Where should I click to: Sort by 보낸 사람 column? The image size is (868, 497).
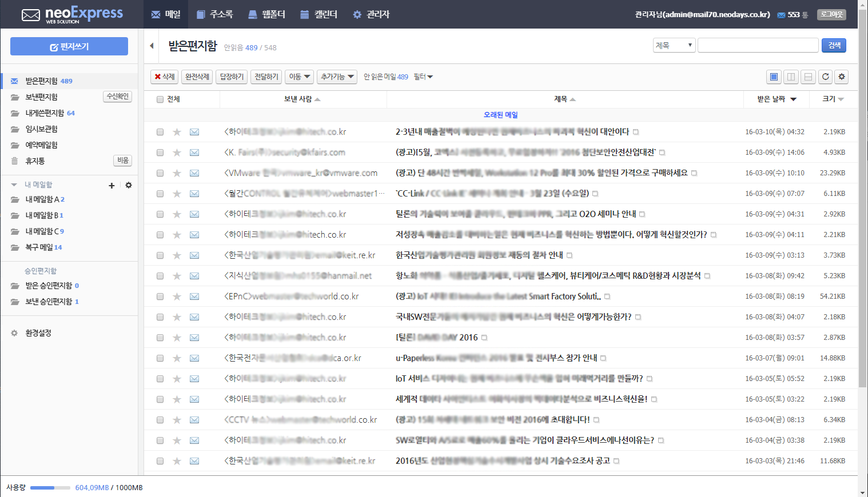[x=302, y=99]
